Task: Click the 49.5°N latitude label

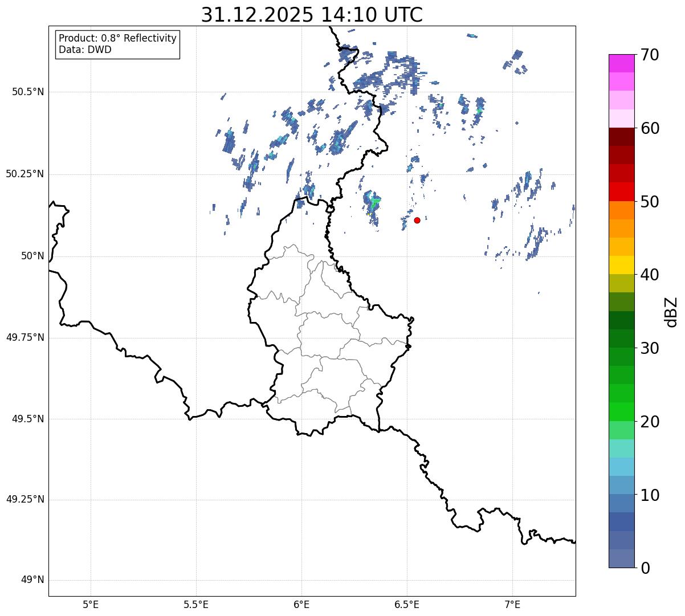Action: pyautogui.click(x=28, y=419)
